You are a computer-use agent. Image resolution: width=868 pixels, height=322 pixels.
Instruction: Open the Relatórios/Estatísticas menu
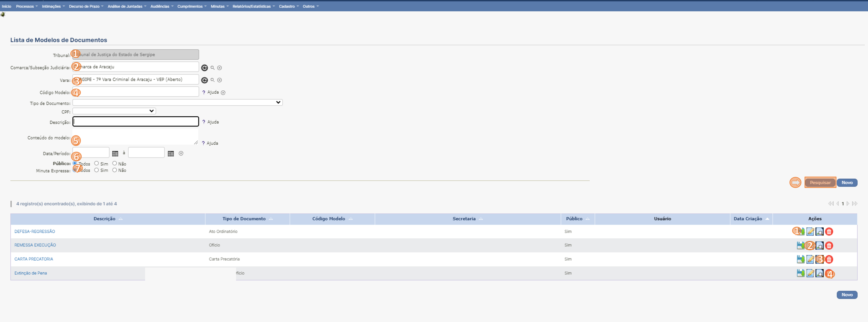pos(253,6)
